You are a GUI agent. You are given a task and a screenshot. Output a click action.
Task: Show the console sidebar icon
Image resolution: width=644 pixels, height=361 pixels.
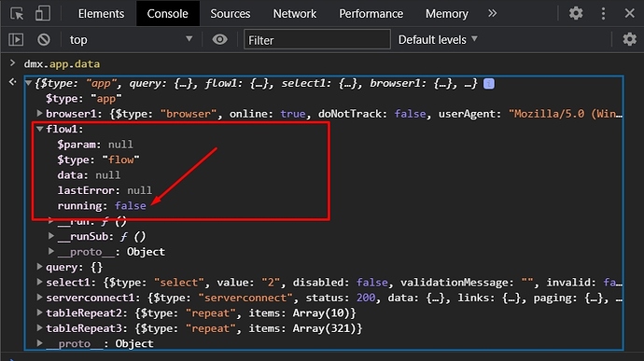(16, 40)
